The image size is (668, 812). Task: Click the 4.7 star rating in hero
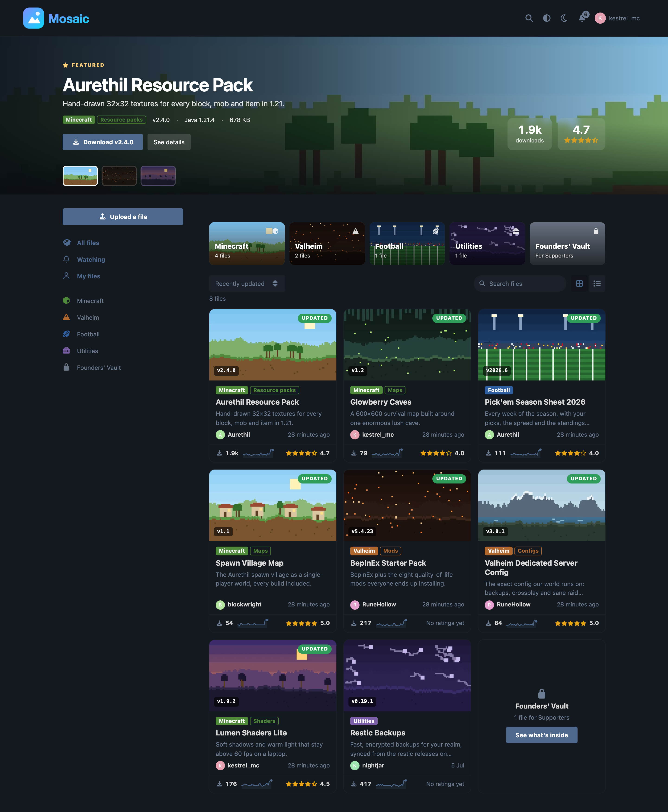[x=581, y=134]
